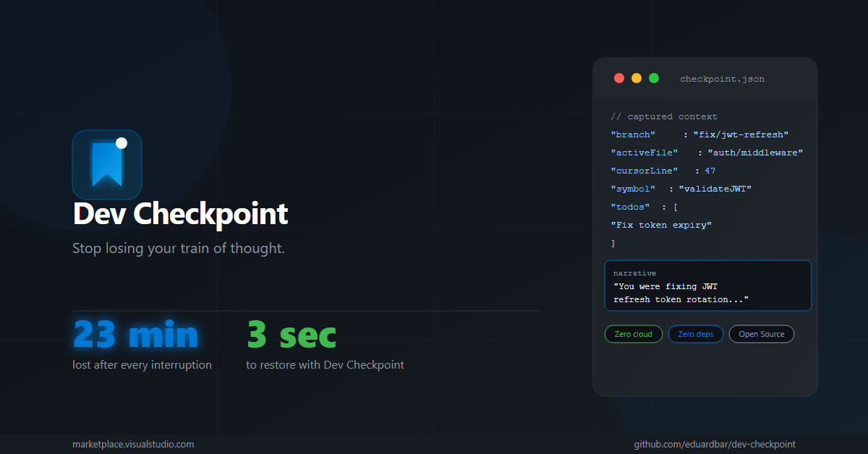868x454 pixels.
Task: Click the glowing blue 23 min stat
Action: (x=135, y=333)
